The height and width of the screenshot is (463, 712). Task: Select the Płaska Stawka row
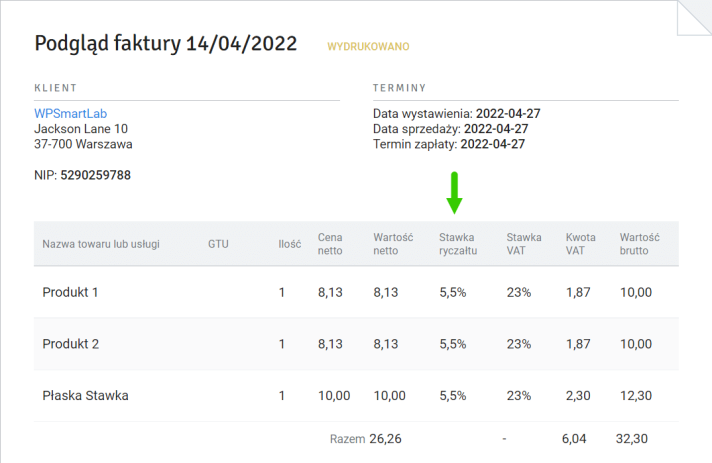tap(356, 395)
